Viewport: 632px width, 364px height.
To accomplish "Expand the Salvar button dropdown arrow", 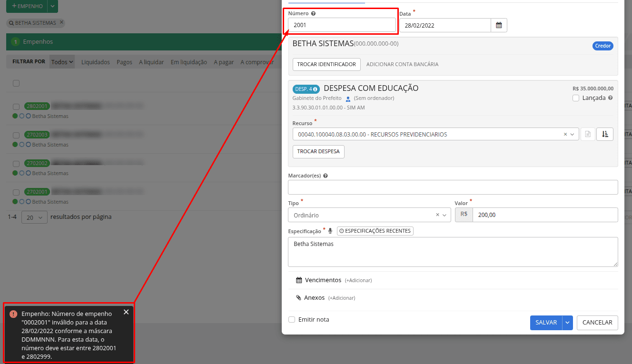I will coord(567,323).
